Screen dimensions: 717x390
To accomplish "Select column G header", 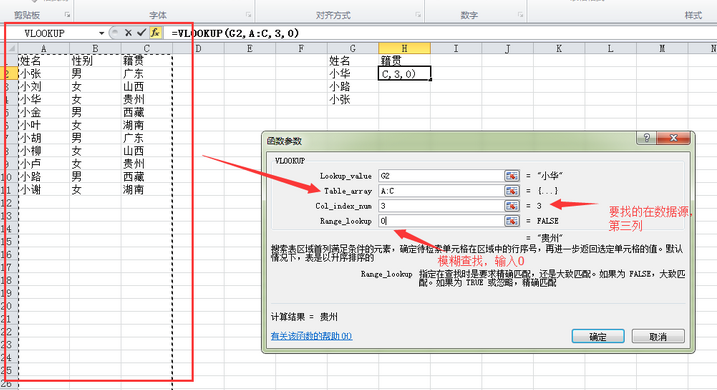I will point(353,48).
